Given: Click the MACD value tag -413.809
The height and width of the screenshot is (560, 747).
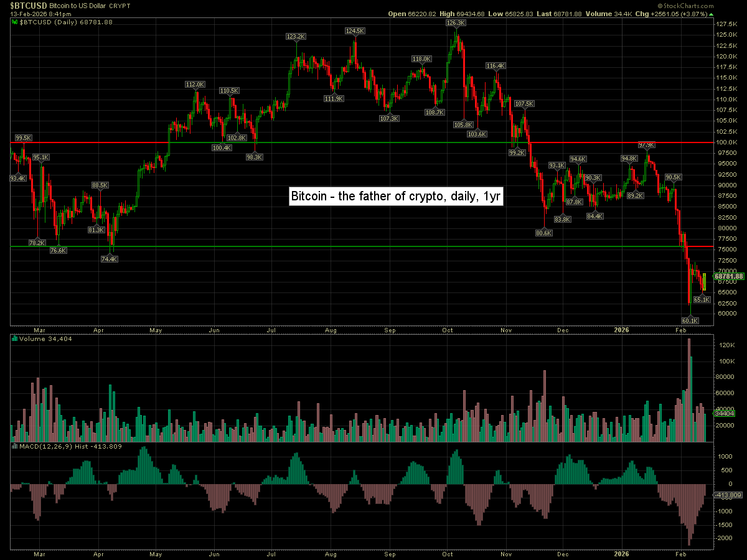Looking at the screenshot, I should tap(728, 495).
